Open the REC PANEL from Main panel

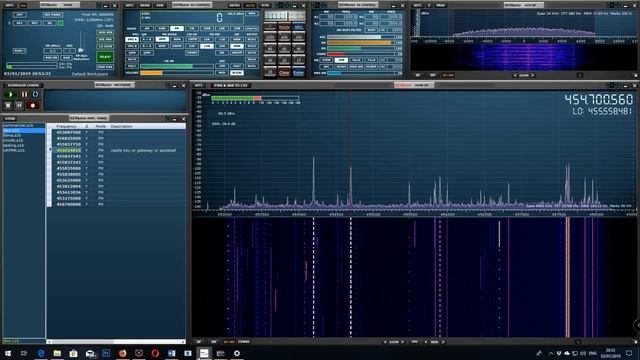pyautogui.click(x=53, y=15)
